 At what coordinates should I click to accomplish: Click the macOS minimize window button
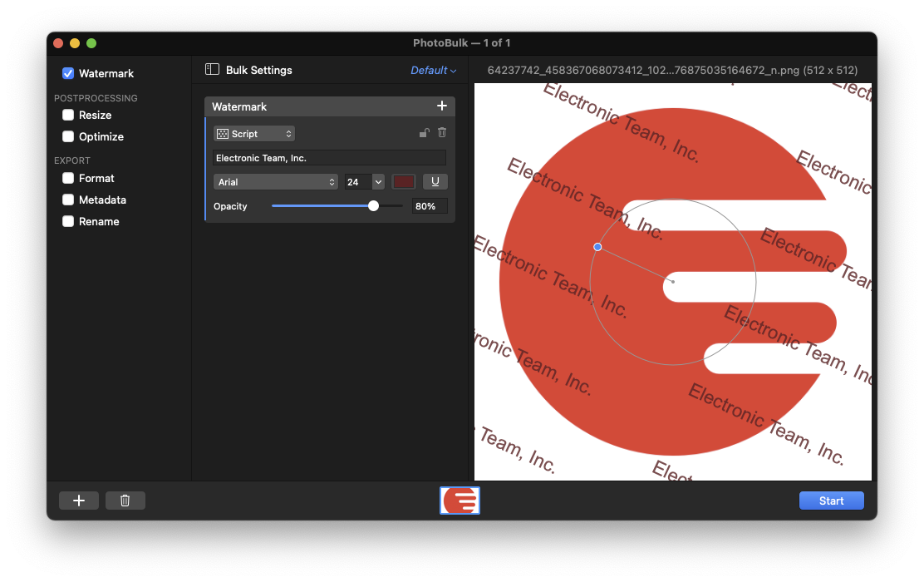[75, 43]
